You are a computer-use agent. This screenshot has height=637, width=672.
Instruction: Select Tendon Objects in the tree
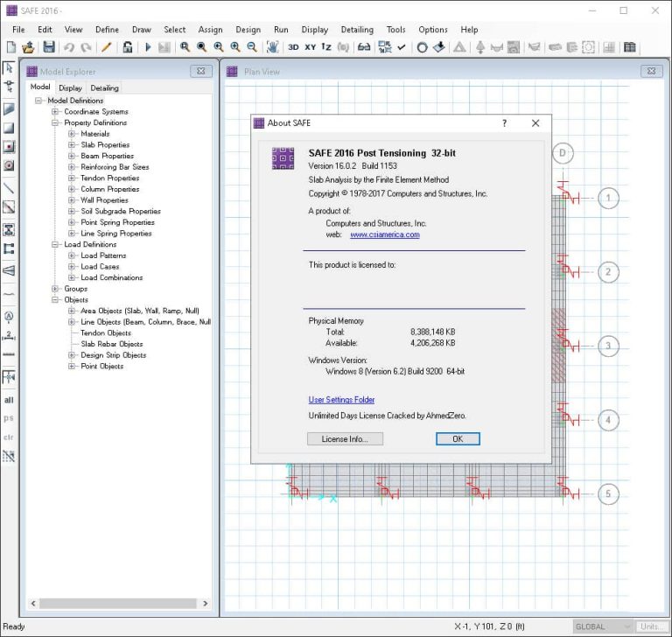(106, 333)
